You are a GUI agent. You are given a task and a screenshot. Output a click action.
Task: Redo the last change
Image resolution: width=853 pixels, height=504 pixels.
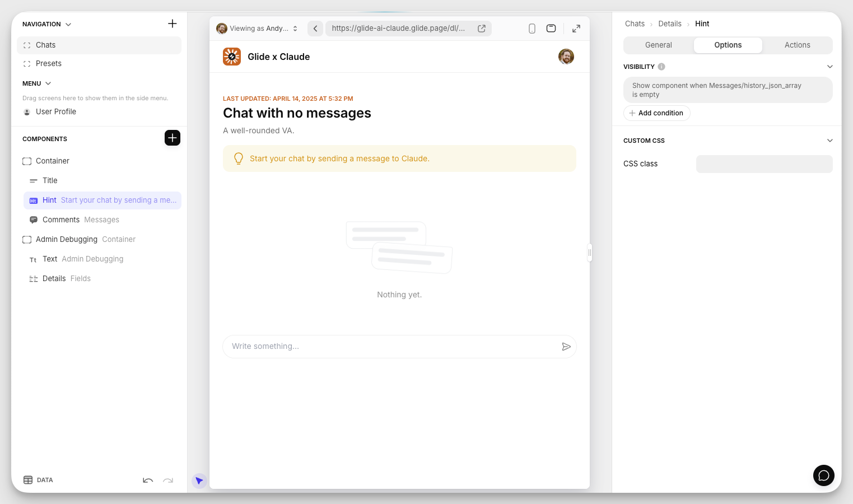168,480
